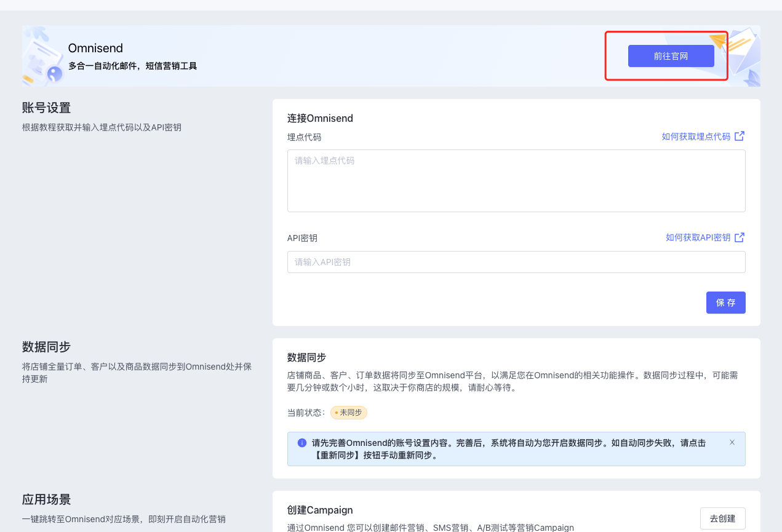The width and height of the screenshot is (782, 532).
Task: Click the Omnisend title in banner
Action: (95, 49)
